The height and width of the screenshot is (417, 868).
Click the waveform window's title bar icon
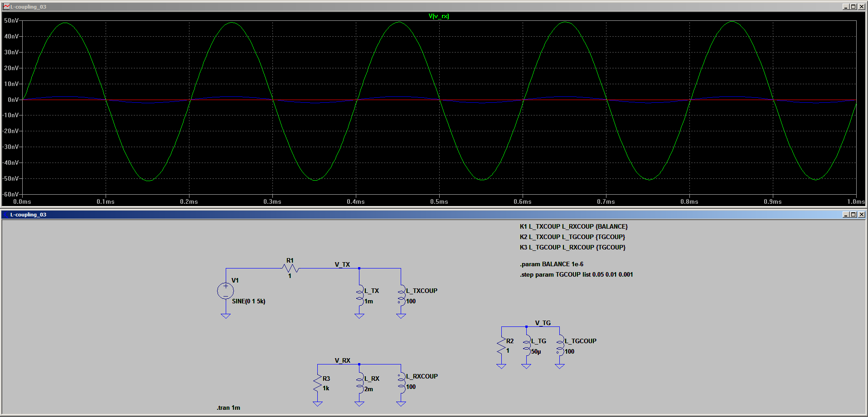coord(6,7)
